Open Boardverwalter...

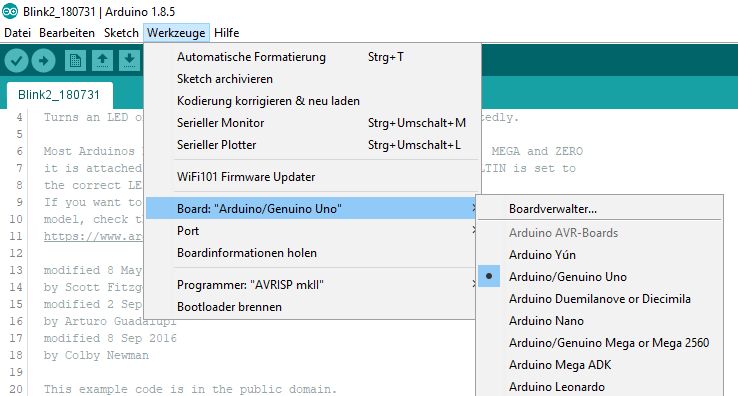600,209
